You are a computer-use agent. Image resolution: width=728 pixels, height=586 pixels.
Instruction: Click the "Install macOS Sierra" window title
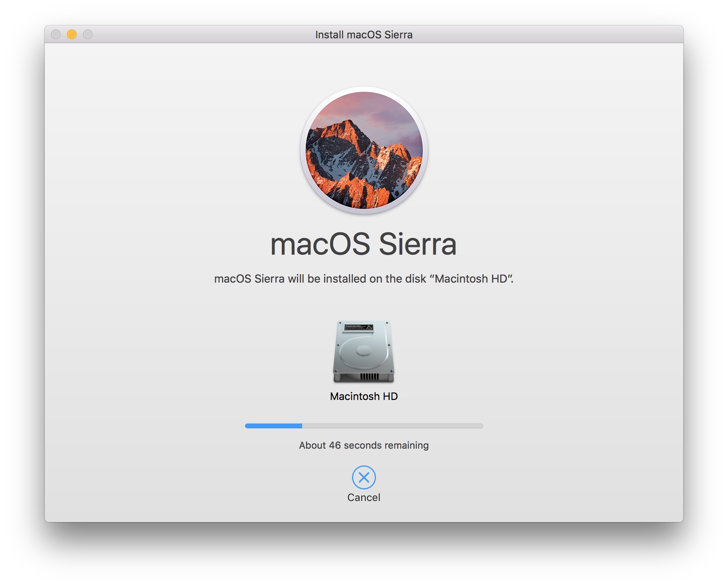click(x=364, y=35)
